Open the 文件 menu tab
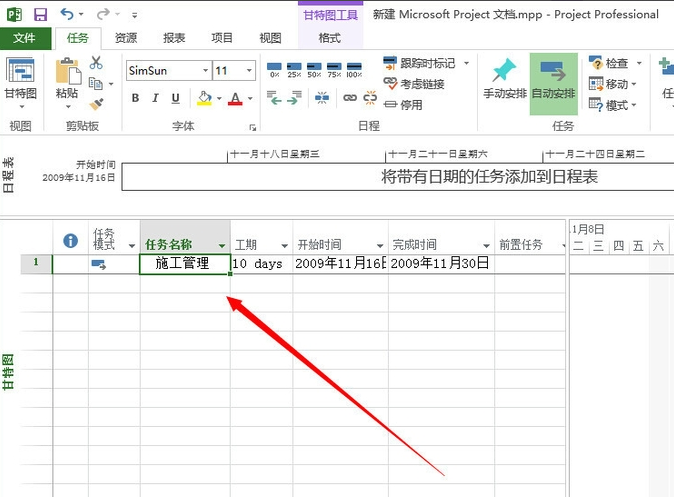Viewport: 674px width, 497px height. click(24, 38)
